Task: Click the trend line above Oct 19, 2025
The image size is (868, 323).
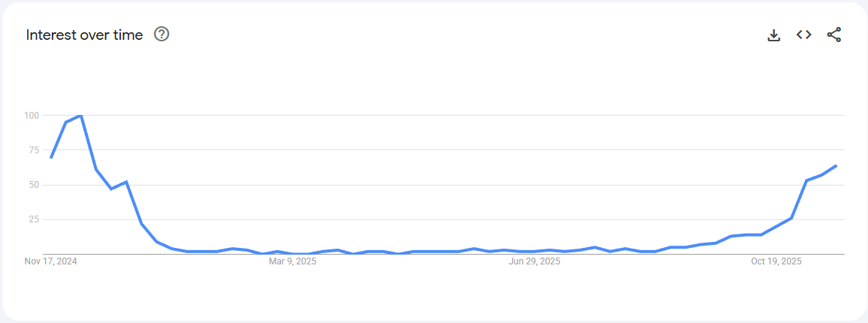Action: [x=776, y=226]
